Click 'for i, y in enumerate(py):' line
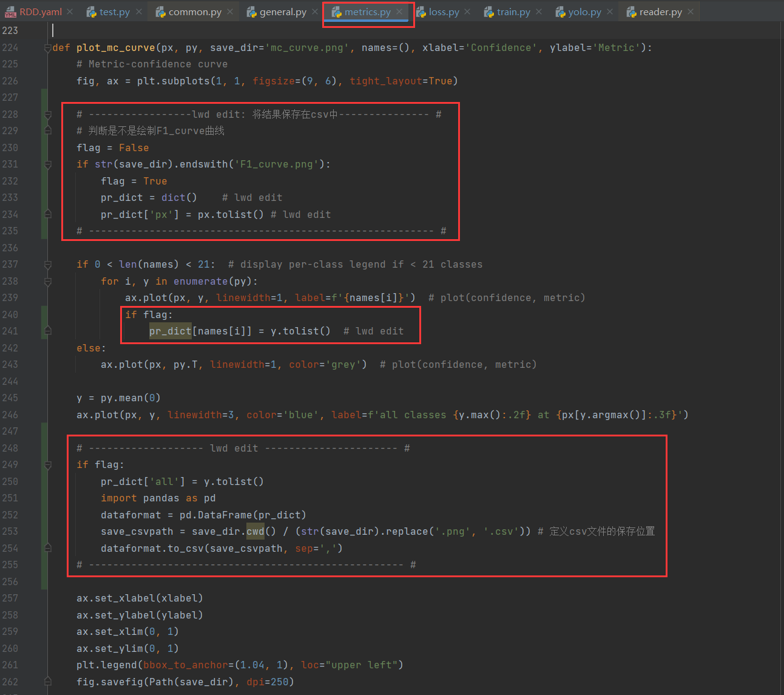Screen dimensions: 784x695 click(x=180, y=281)
